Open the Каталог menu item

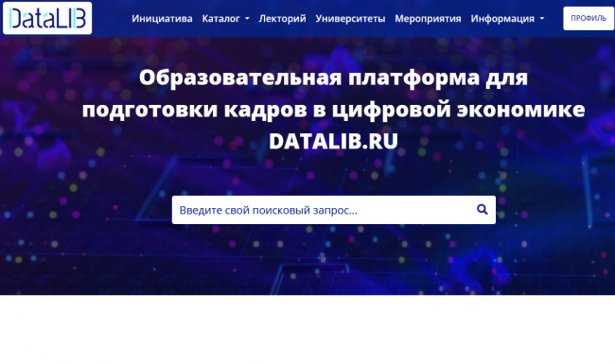220,18
